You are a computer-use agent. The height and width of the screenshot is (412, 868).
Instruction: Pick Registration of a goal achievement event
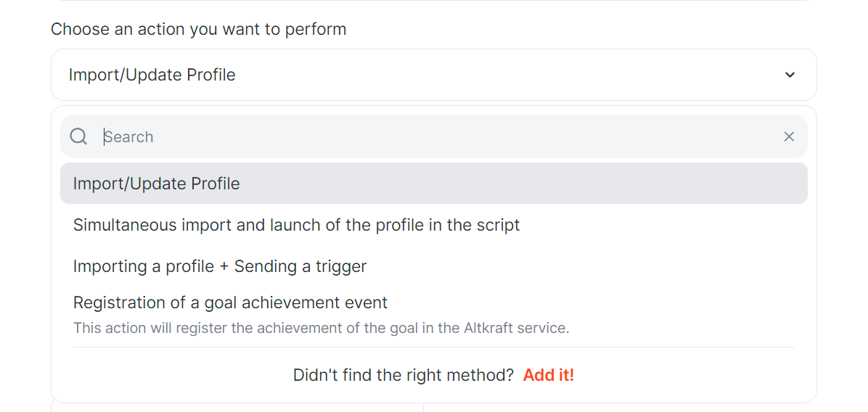433,315
